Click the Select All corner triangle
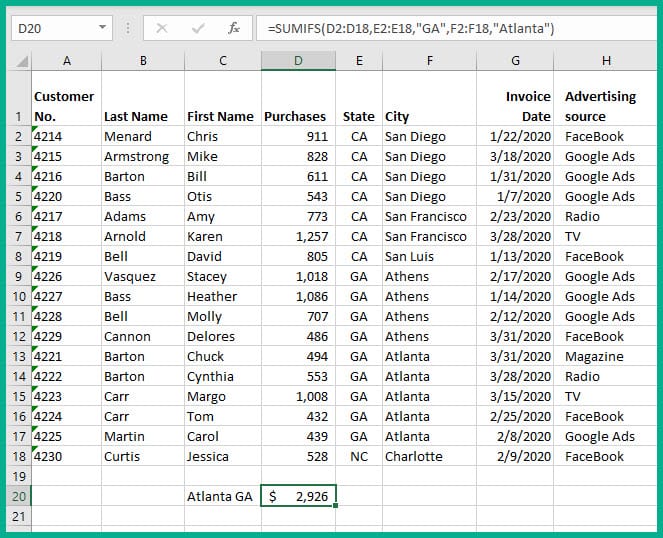This screenshot has width=663, height=538. click(21, 62)
